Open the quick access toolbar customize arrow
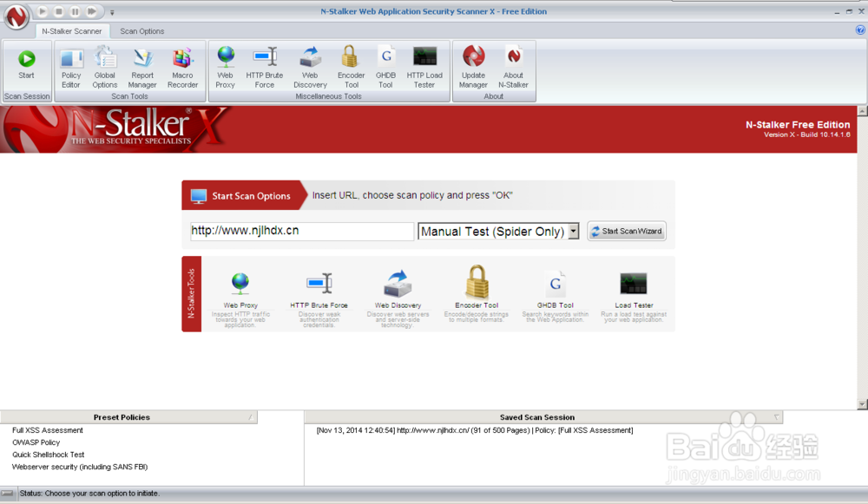 (x=112, y=12)
